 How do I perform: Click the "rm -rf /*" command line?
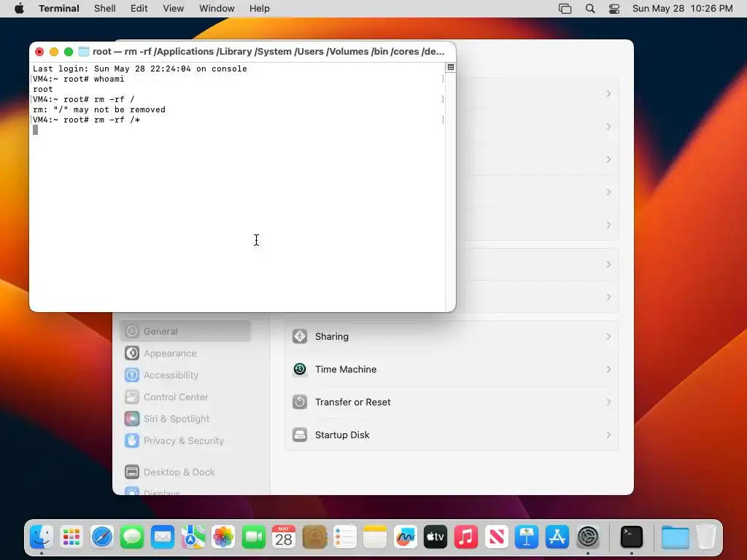[x=87, y=120]
